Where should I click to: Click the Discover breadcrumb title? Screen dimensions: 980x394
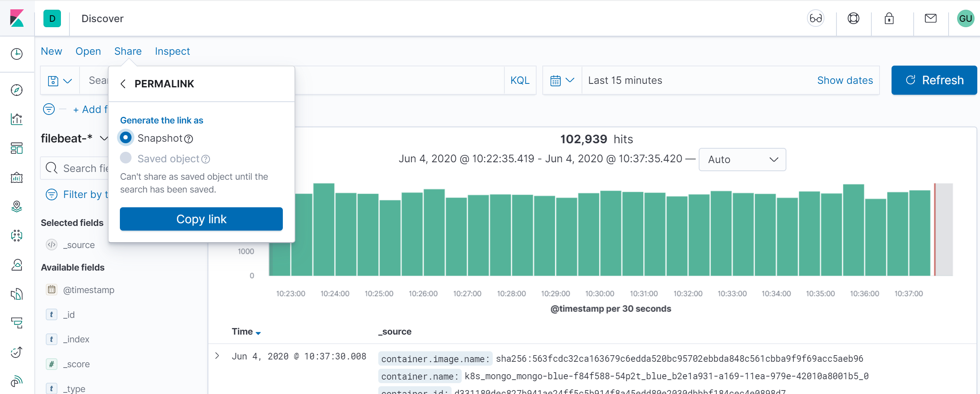[x=102, y=18]
